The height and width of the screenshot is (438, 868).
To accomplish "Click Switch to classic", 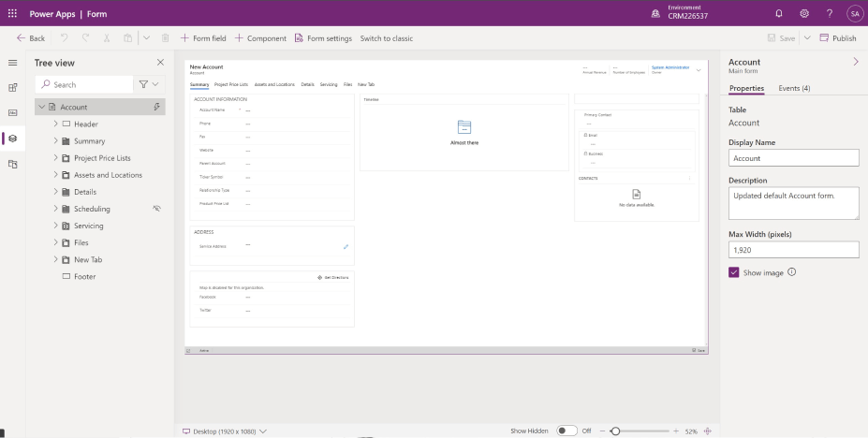I will click(387, 37).
